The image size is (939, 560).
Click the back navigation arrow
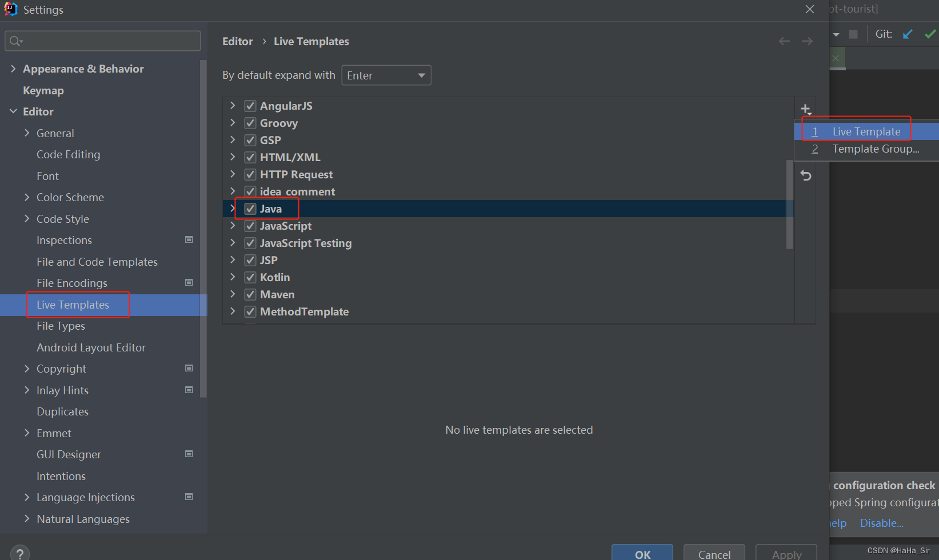[x=784, y=41]
